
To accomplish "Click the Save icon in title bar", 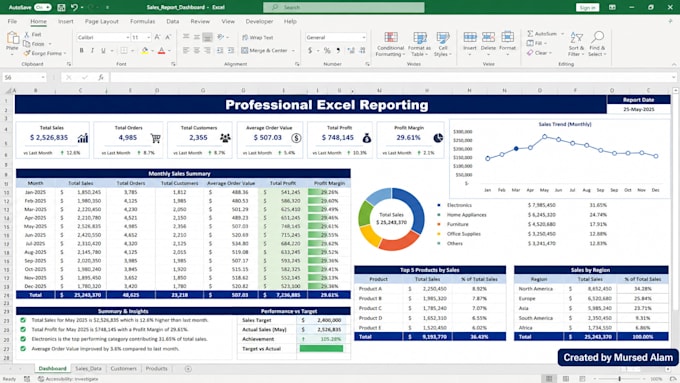I will pos(61,7).
